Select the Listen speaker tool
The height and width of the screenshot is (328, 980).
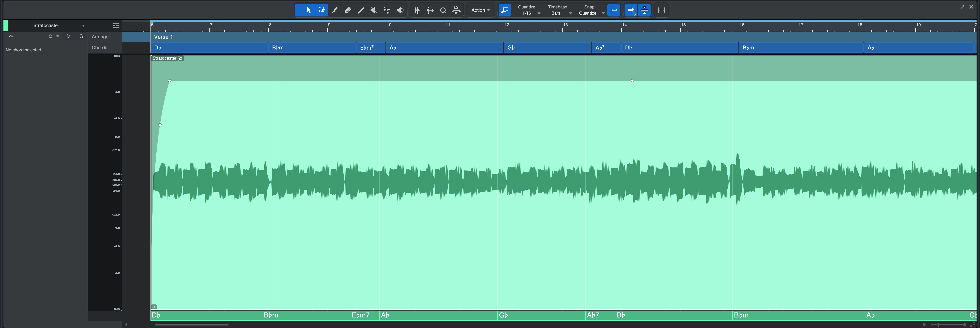tap(400, 10)
